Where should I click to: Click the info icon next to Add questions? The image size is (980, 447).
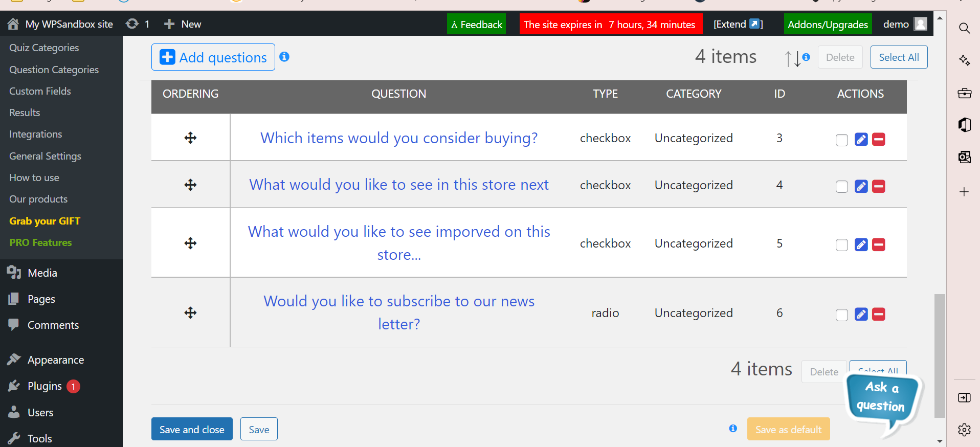(x=284, y=57)
